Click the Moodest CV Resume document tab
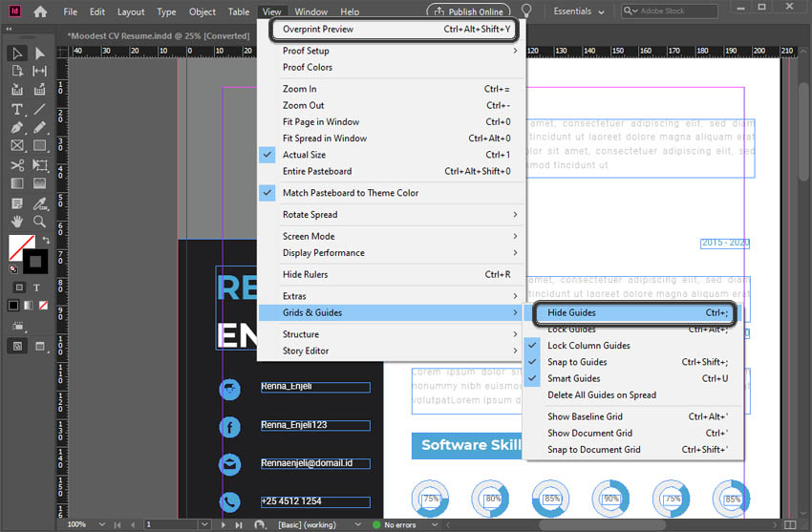 point(160,36)
